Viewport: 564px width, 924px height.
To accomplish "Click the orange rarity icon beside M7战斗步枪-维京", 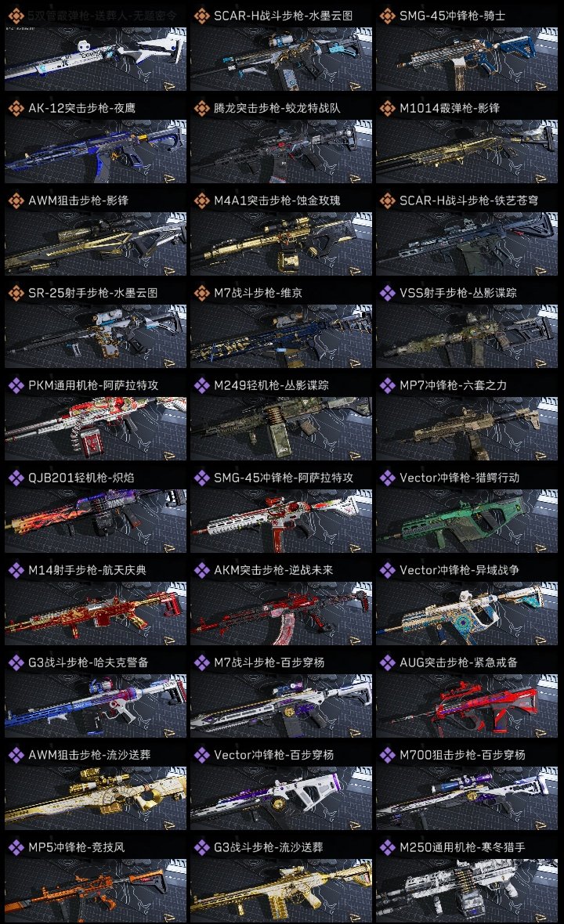I will [x=201, y=293].
